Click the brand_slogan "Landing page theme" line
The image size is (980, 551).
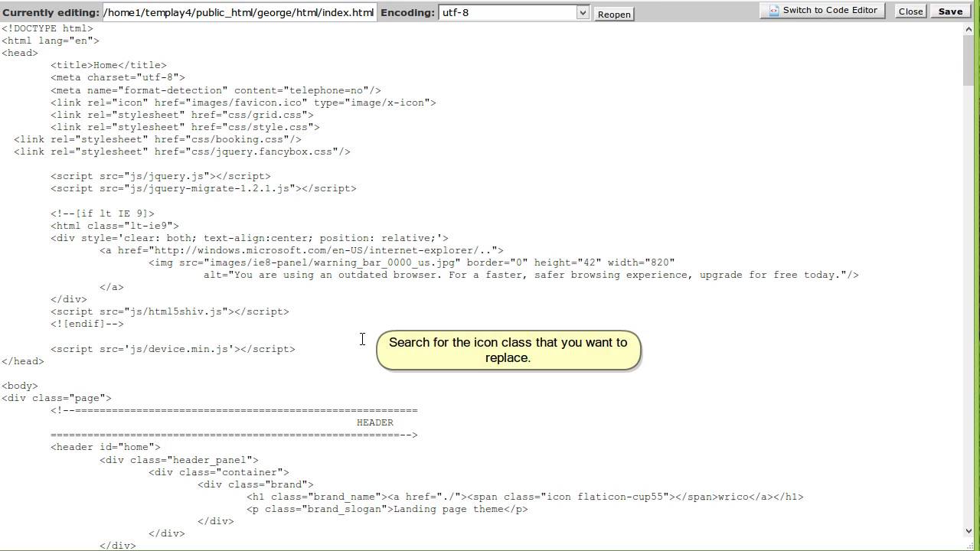pyautogui.click(x=387, y=509)
